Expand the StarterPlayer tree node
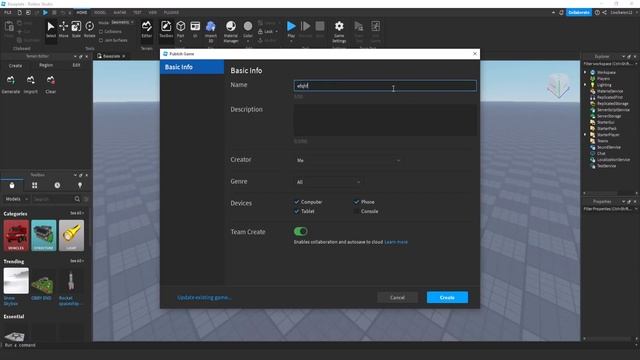Image resolution: width=640 pixels, height=360 pixels. coord(585,135)
